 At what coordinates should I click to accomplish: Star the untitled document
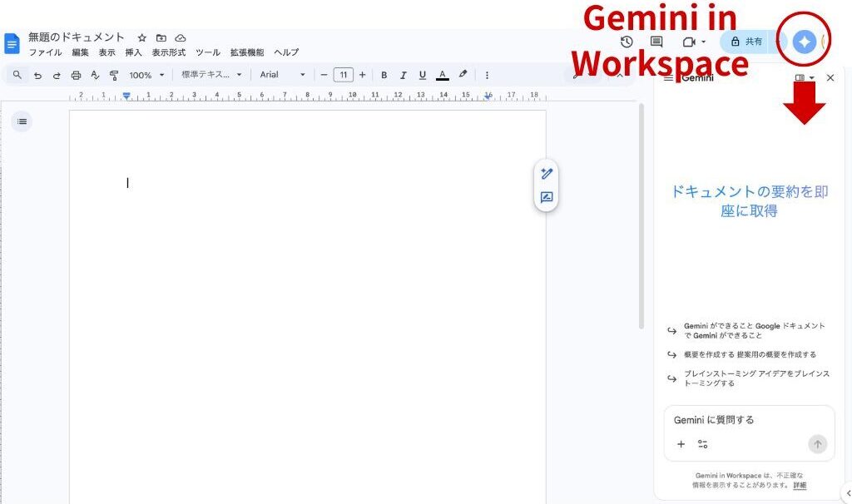(x=141, y=38)
